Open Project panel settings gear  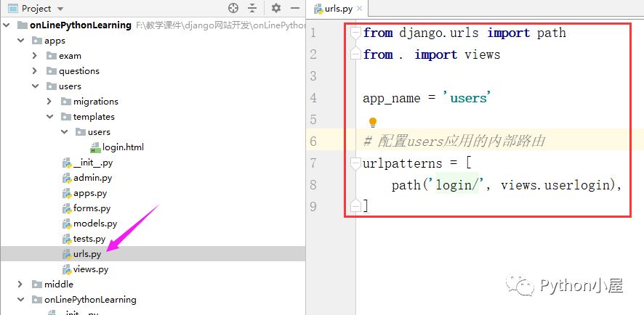[x=276, y=8]
